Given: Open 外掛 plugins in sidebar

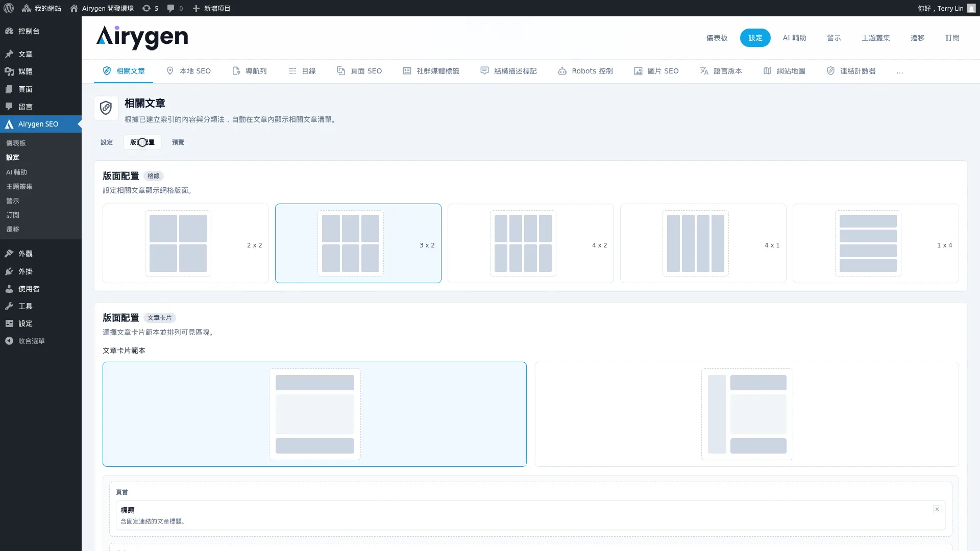Looking at the screenshot, I should click(41, 271).
